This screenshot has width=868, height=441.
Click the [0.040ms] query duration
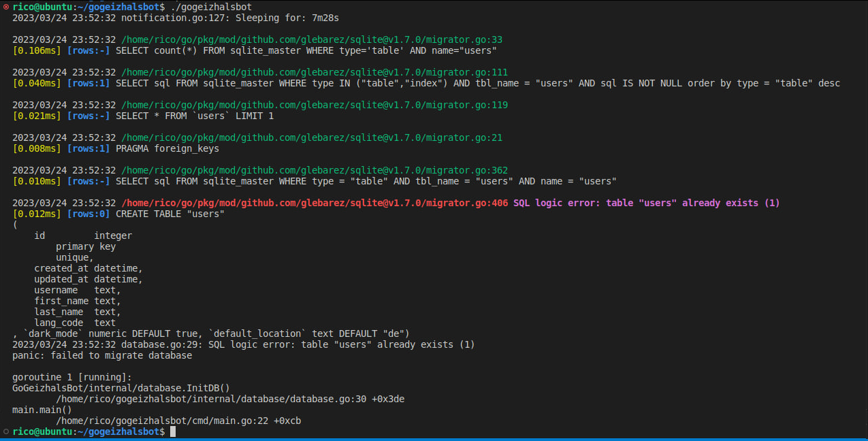pos(37,83)
